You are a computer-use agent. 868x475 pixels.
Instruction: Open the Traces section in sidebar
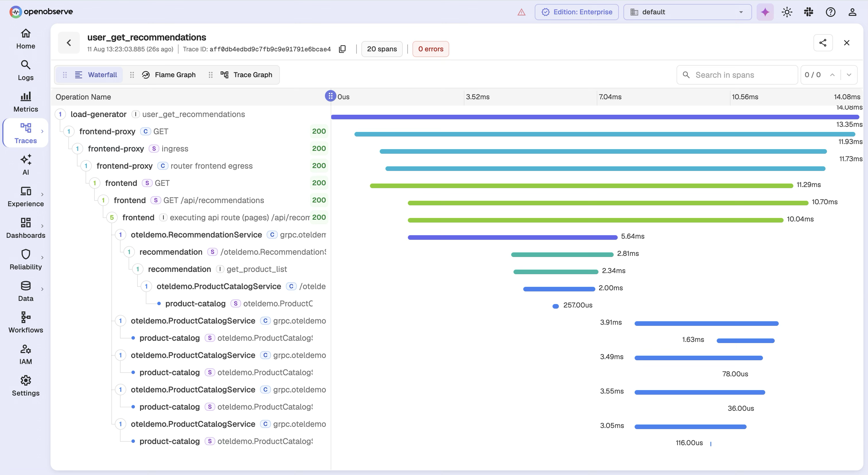26,133
